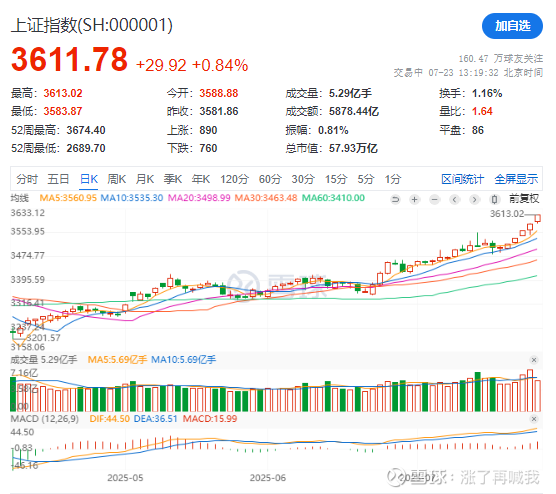Click the 最高 value 3613.02

[63, 93]
